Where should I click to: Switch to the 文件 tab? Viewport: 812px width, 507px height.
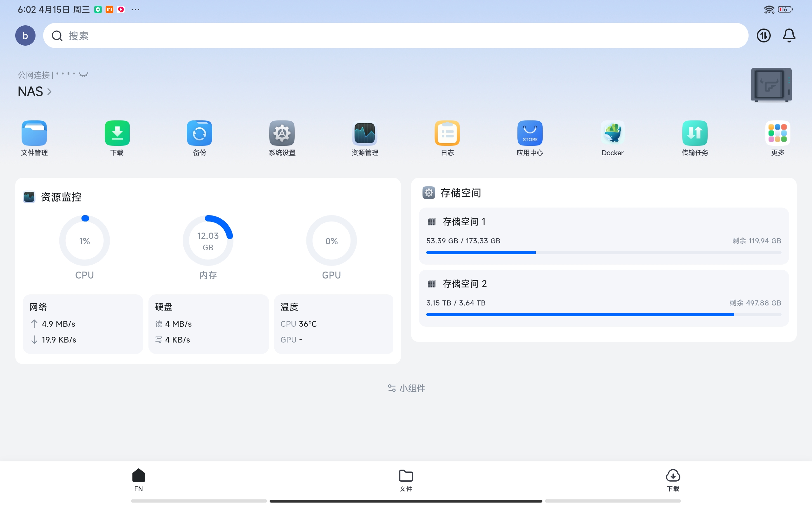click(405, 480)
